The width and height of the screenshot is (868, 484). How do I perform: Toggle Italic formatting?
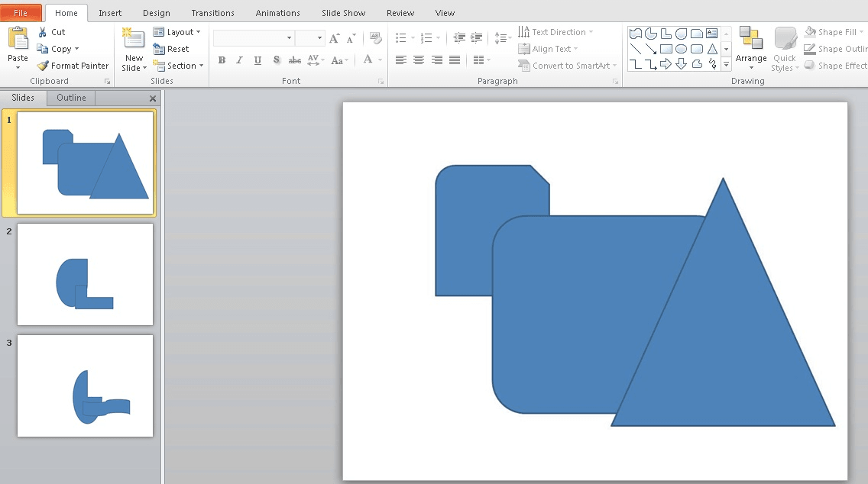coord(239,60)
